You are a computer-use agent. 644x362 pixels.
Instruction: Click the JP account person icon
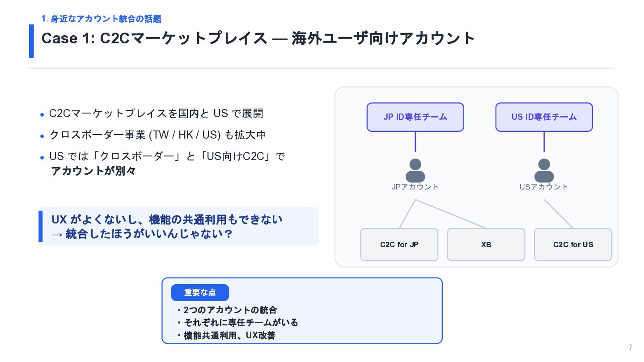point(415,170)
